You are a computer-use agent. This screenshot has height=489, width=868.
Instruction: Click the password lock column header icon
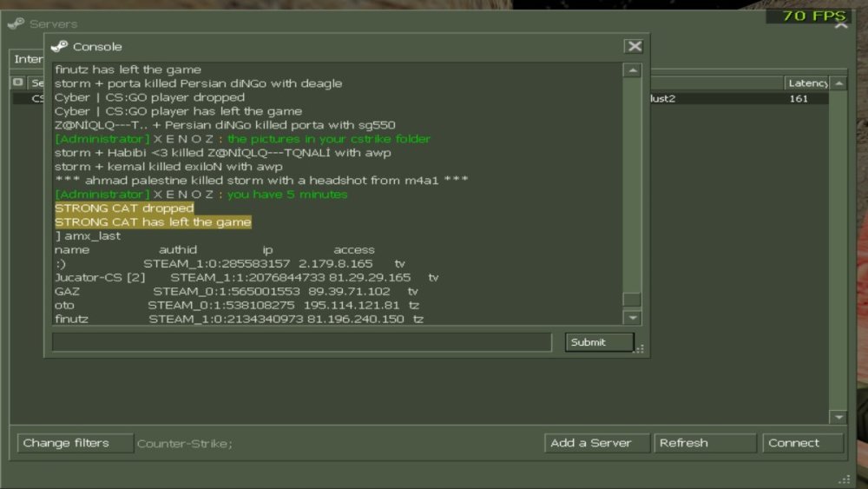pyautogui.click(x=17, y=83)
